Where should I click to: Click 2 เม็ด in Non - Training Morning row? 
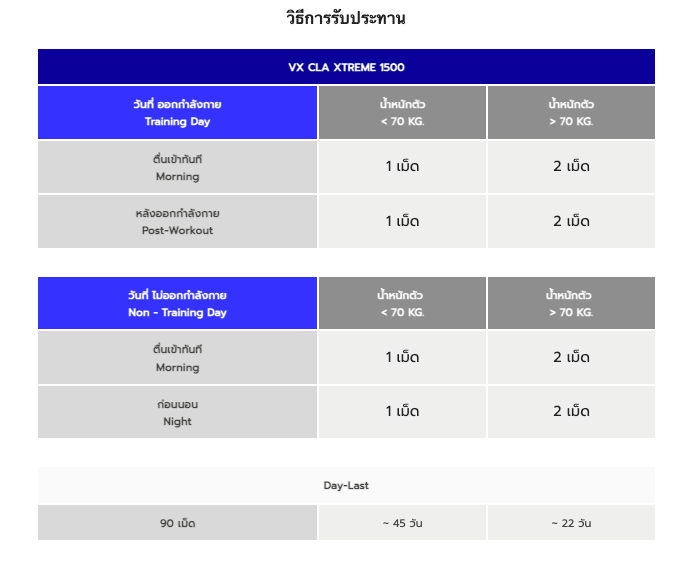tap(571, 358)
